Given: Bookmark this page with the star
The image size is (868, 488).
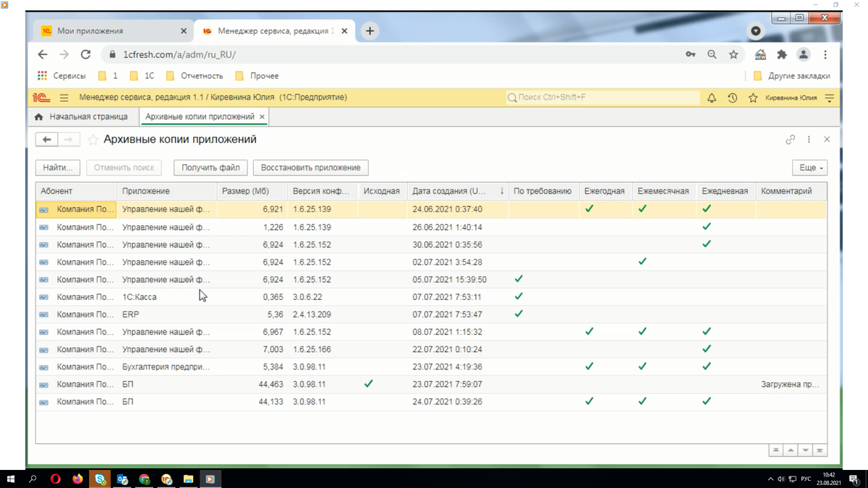Looking at the screenshot, I should (733, 54).
